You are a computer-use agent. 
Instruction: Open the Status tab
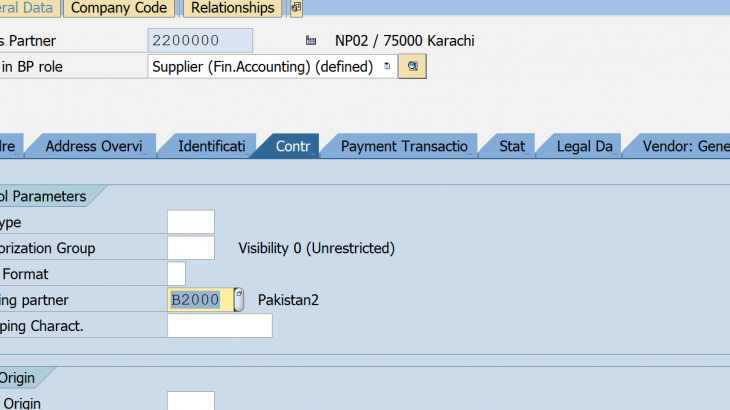pos(511,146)
